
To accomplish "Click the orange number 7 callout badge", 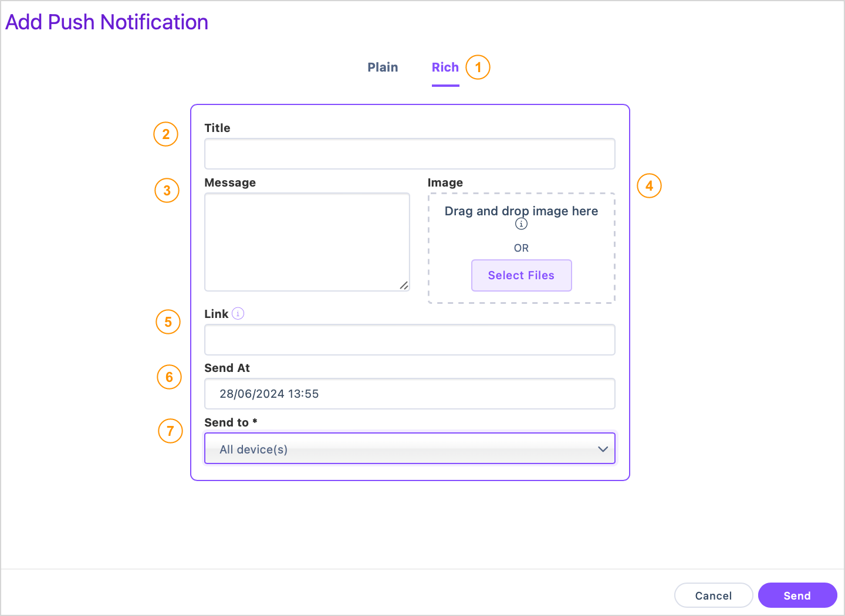I will 171,431.
